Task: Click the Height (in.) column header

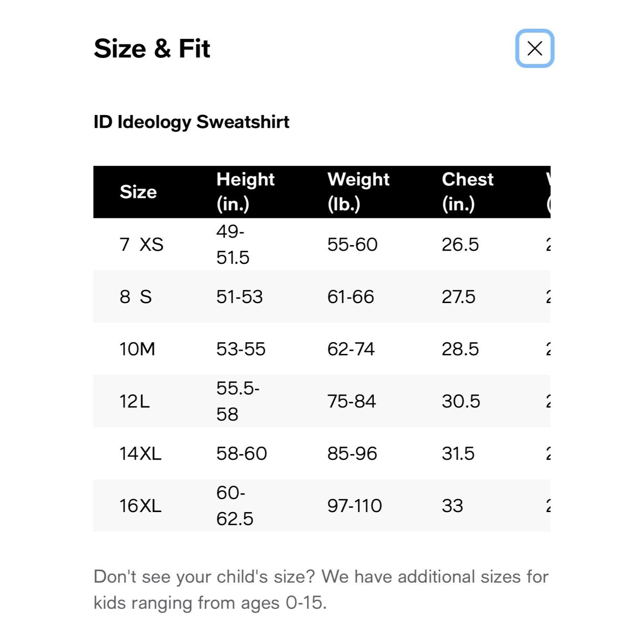Action: (x=246, y=192)
